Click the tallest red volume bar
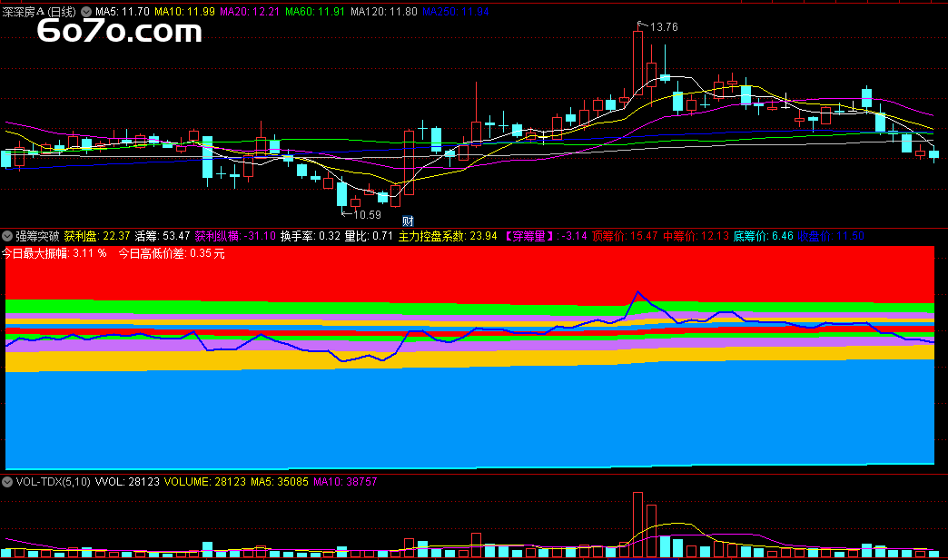Viewport: 948px width, 560px height. pos(637,525)
